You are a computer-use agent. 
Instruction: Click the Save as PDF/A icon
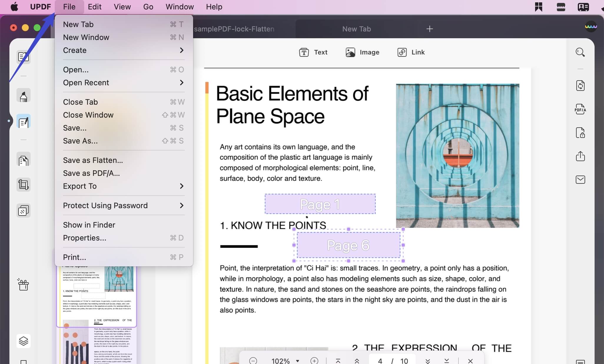point(580,109)
